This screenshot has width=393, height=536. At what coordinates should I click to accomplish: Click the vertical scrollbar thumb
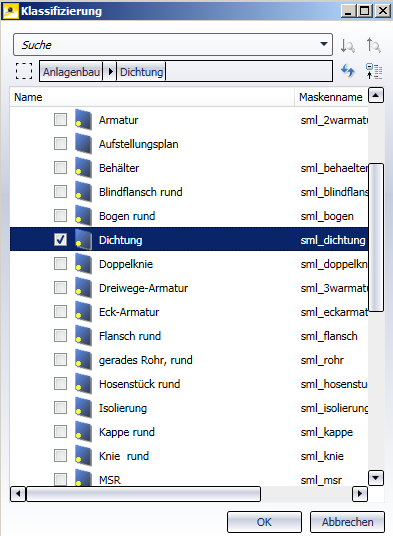pos(376,238)
